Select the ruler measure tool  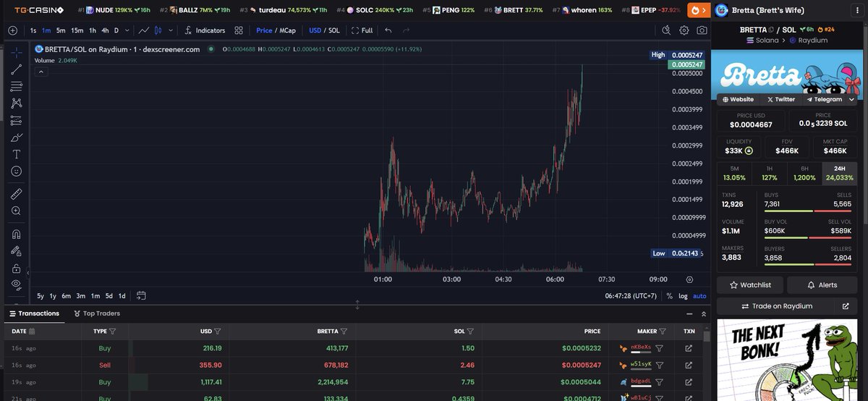pos(16,193)
